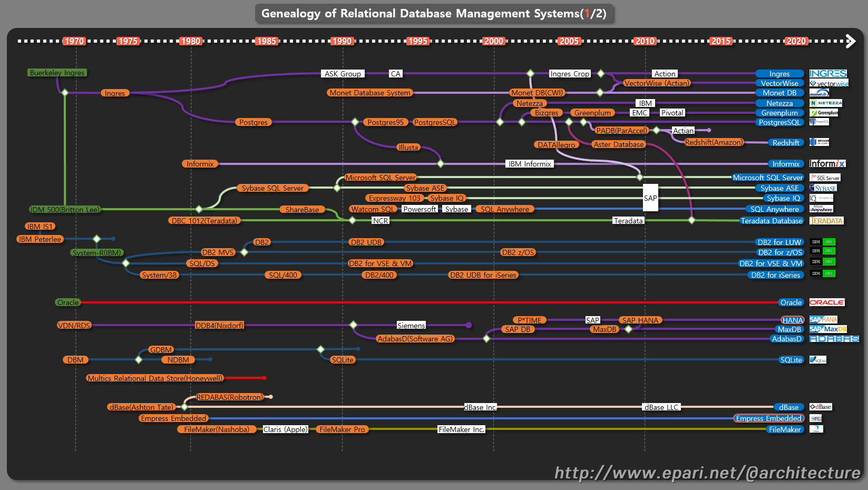The width and height of the screenshot is (868, 490).
Task: Click the logo beside the blue Sybase IQ label
Action: pyautogui.click(x=822, y=198)
